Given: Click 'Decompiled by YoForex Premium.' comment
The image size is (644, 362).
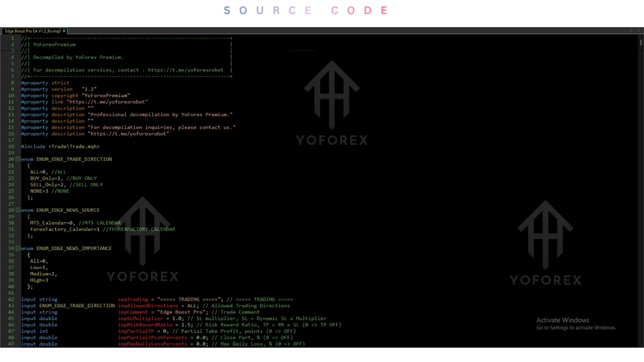Looking at the screenshot, I should click(x=78, y=57).
